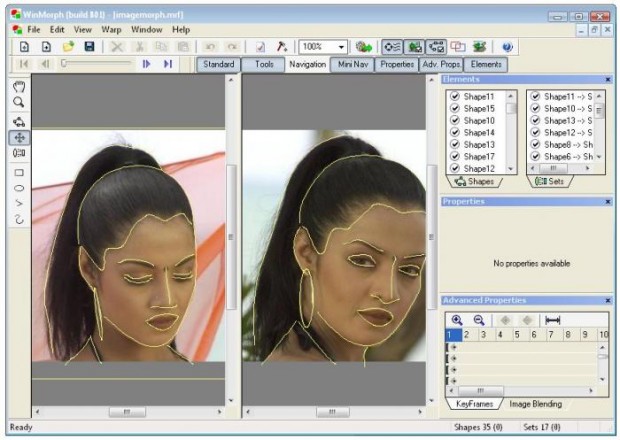The height and width of the screenshot is (440, 620).
Task: Select frame 1 in timeline ruler
Action: click(x=453, y=335)
